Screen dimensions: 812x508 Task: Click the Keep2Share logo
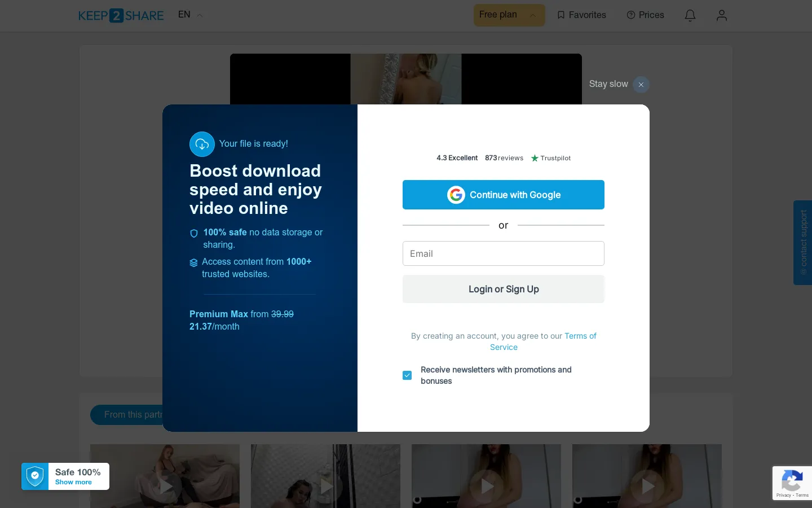121,15
